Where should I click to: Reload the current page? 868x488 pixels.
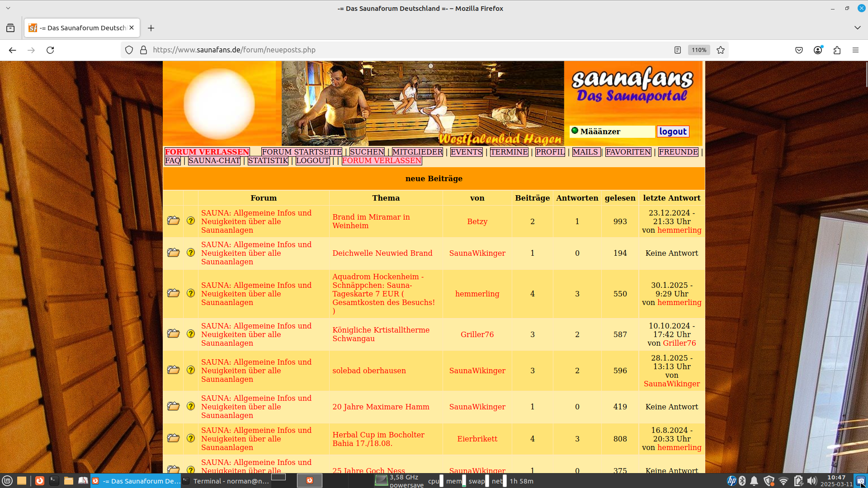tap(50, 50)
